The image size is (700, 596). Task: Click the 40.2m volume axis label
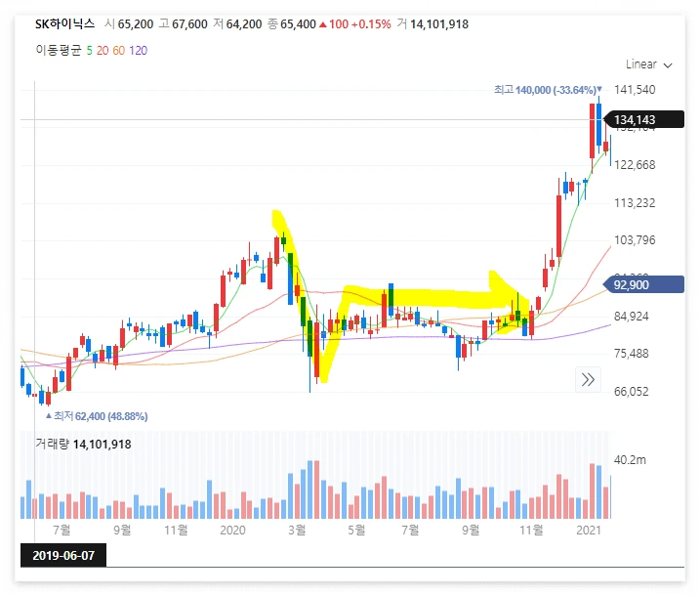coord(630,460)
